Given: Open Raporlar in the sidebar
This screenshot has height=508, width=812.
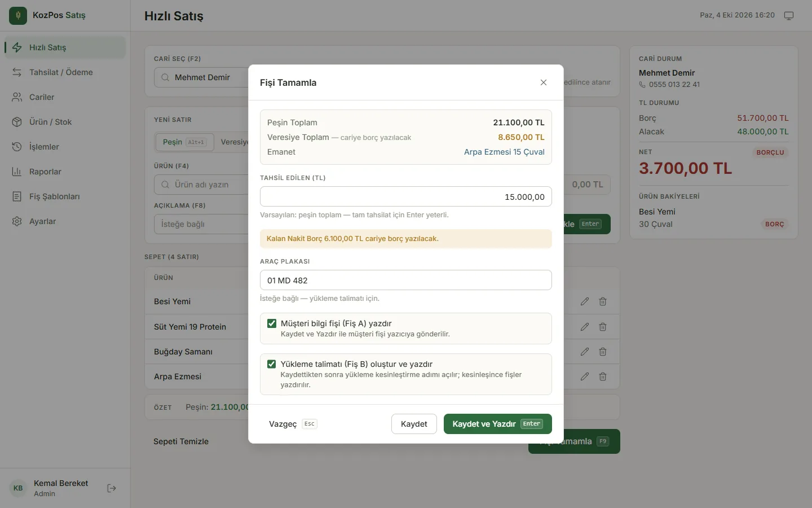Looking at the screenshot, I should 65,172.
